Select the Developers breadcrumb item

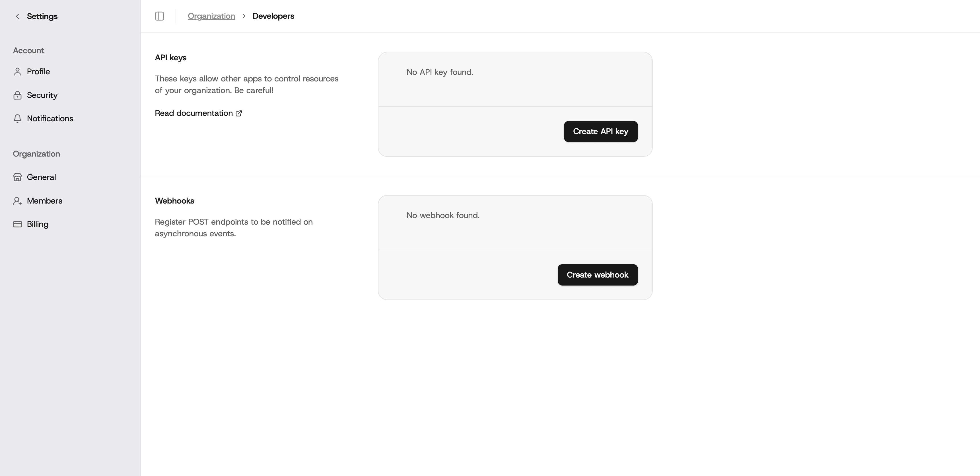point(273,16)
